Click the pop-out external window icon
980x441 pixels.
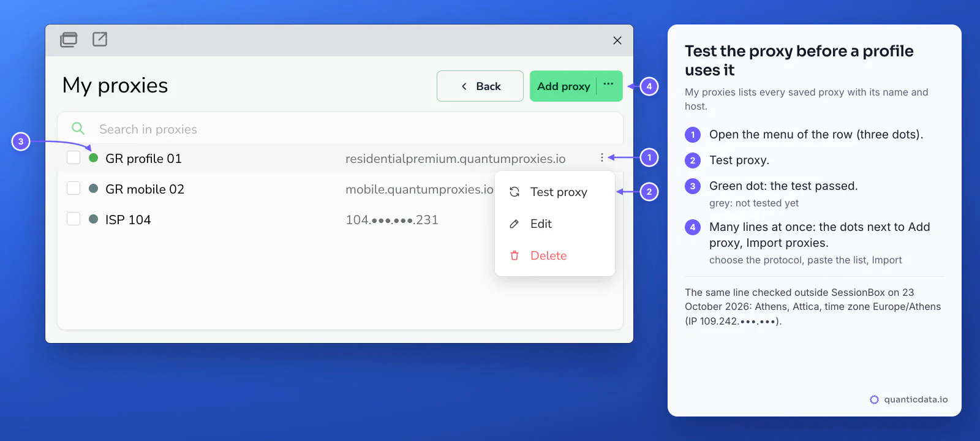[x=100, y=39]
